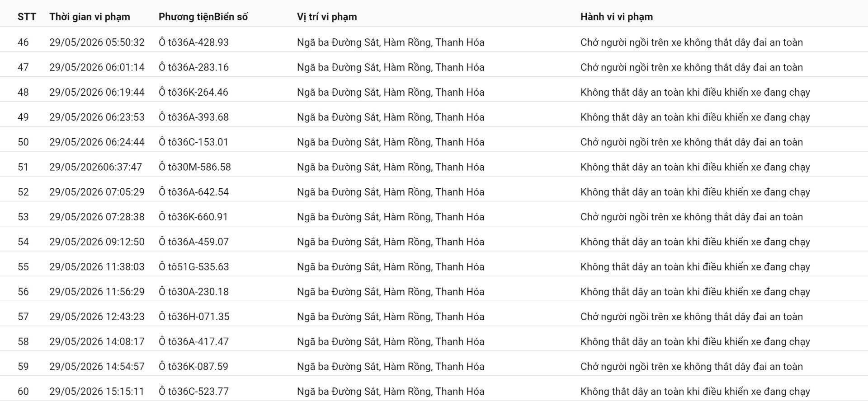Click the violation text in row 53
The height and width of the screenshot is (401, 868).
click(692, 217)
